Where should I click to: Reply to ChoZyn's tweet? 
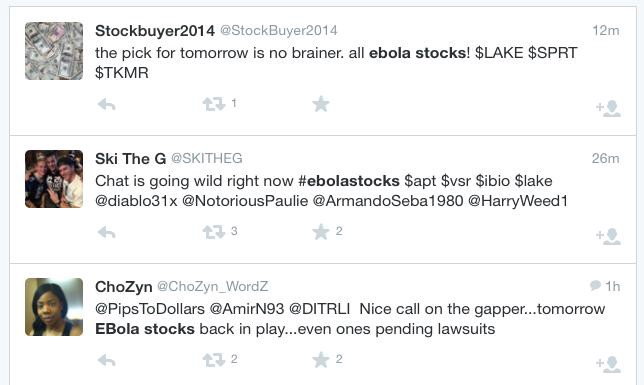(106, 361)
